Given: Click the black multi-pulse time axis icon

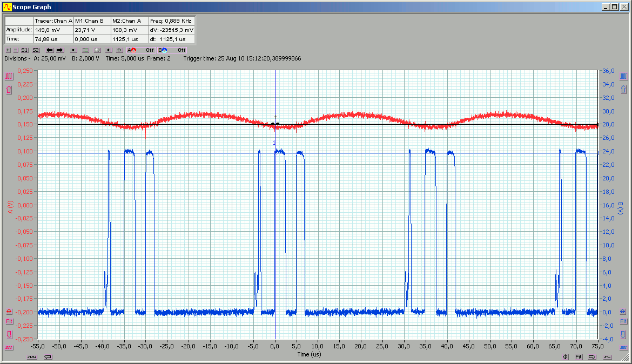Looking at the screenshot, I should [32, 357].
